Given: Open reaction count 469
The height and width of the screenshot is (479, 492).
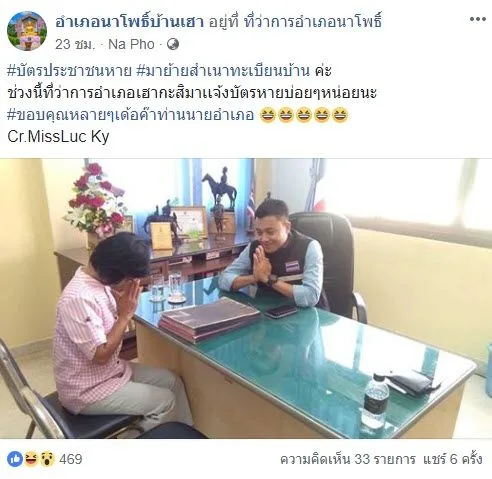Looking at the screenshot, I should tap(71, 459).
